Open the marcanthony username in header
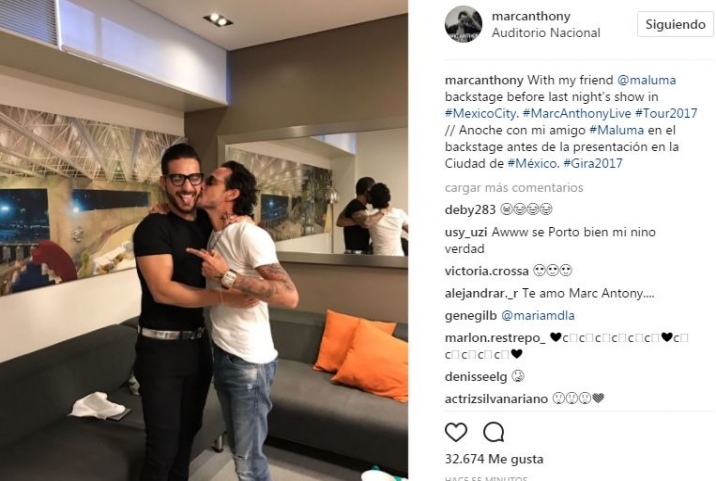The image size is (716, 481). coord(531,16)
